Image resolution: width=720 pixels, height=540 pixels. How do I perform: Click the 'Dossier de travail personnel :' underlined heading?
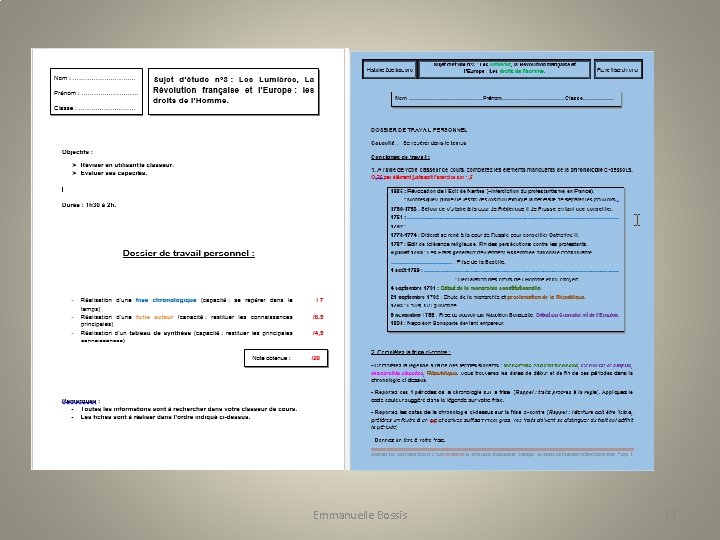point(188,253)
